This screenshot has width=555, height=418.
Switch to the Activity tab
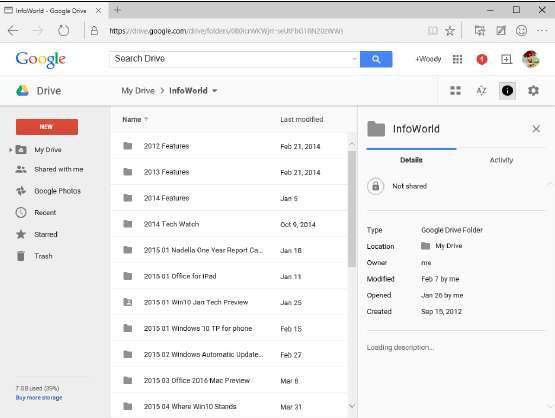501,160
